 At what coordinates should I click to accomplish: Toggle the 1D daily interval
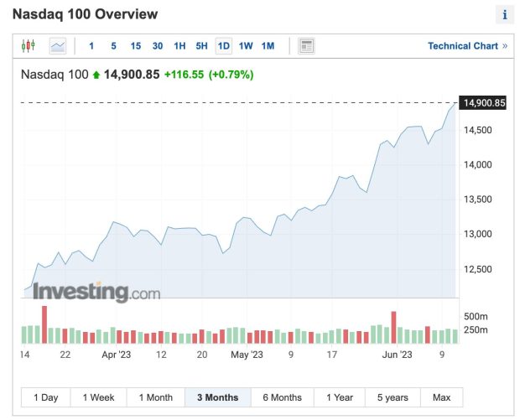tap(224, 46)
